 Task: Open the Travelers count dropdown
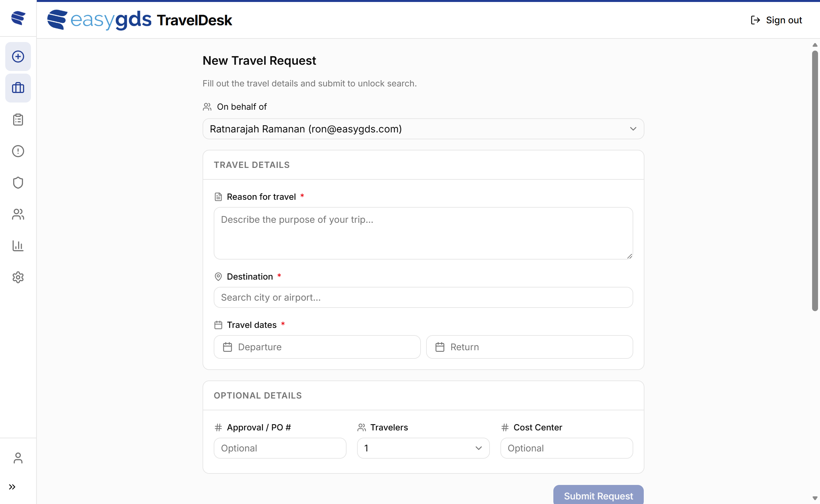[422, 448]
